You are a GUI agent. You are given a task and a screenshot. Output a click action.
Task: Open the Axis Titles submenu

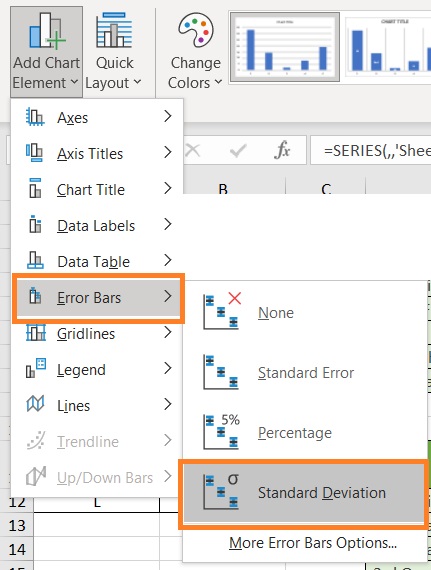tap(97, 153)
